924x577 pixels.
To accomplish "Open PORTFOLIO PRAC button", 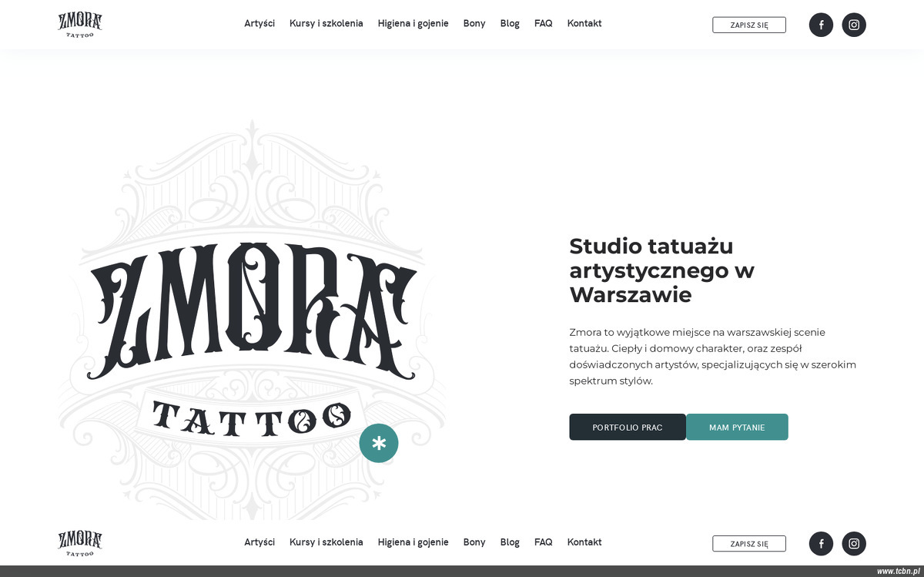I will tap(628, 427).
